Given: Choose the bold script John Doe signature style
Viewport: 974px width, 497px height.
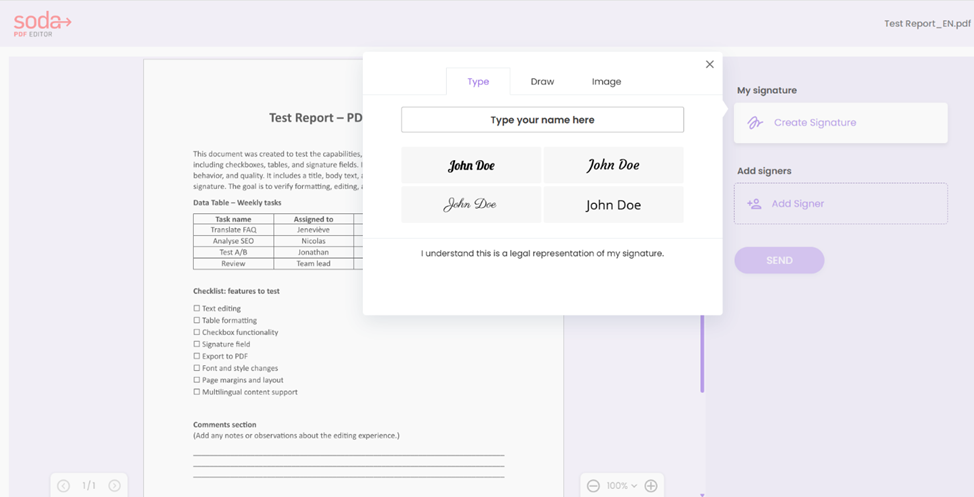Looking at the screenshot, I should point(471,165).
